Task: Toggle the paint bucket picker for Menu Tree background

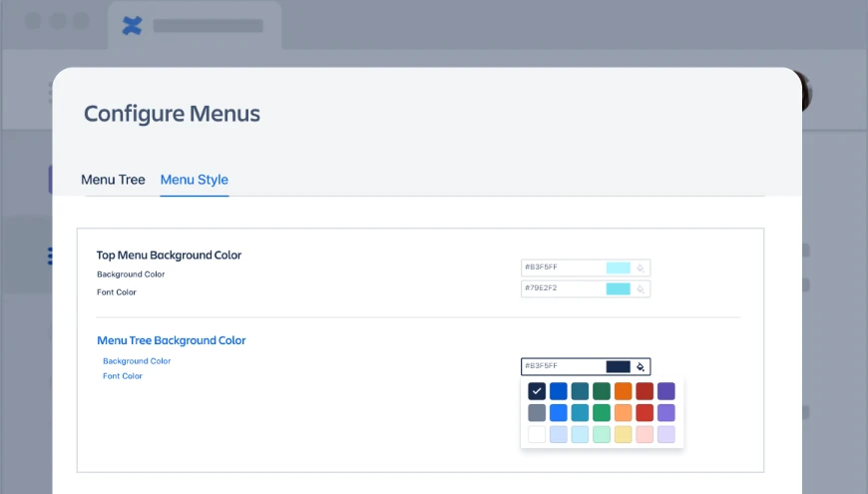Action: click(641, 366)
